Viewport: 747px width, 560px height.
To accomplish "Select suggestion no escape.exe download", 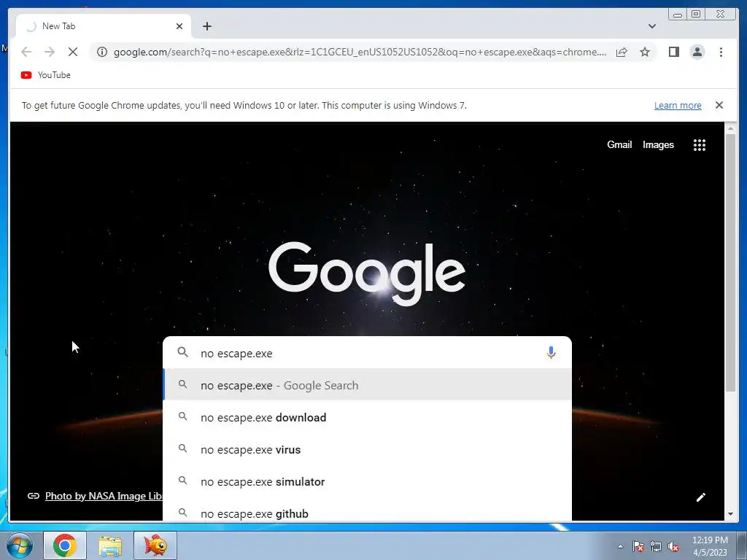I will coord(367,417).
